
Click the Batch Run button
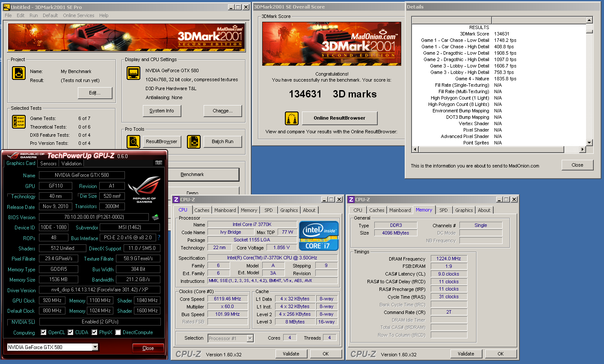point(223,141)
